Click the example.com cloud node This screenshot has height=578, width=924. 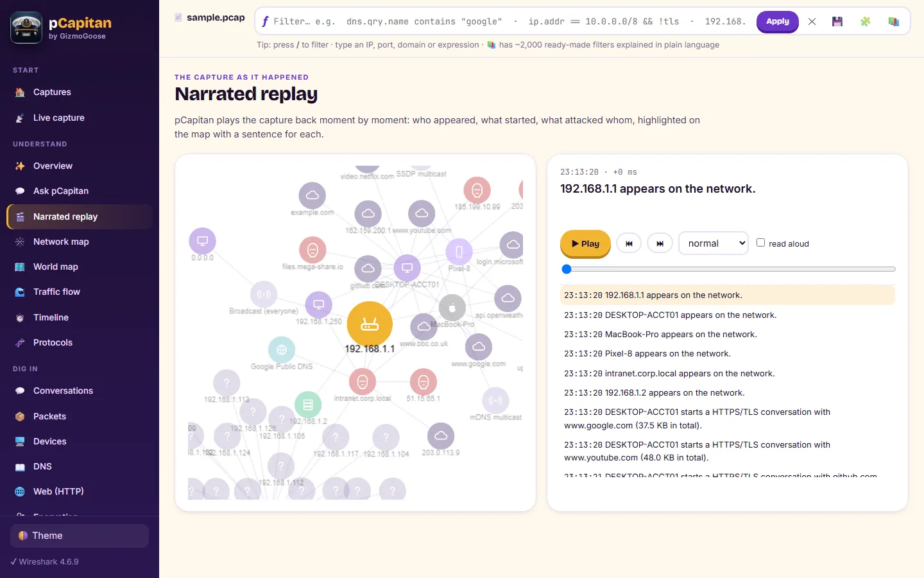pyautogui.click(x=312, y=196)
